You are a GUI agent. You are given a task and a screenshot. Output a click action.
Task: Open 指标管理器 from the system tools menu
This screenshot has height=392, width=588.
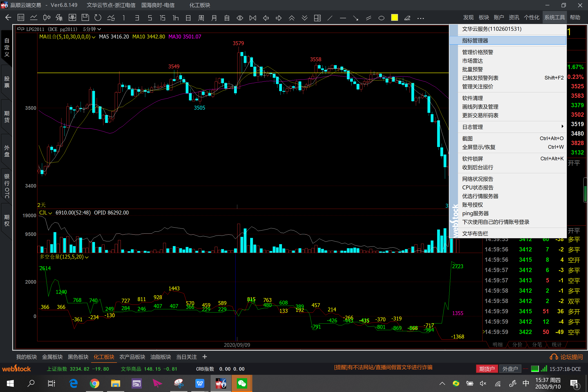tap(508, 40)
